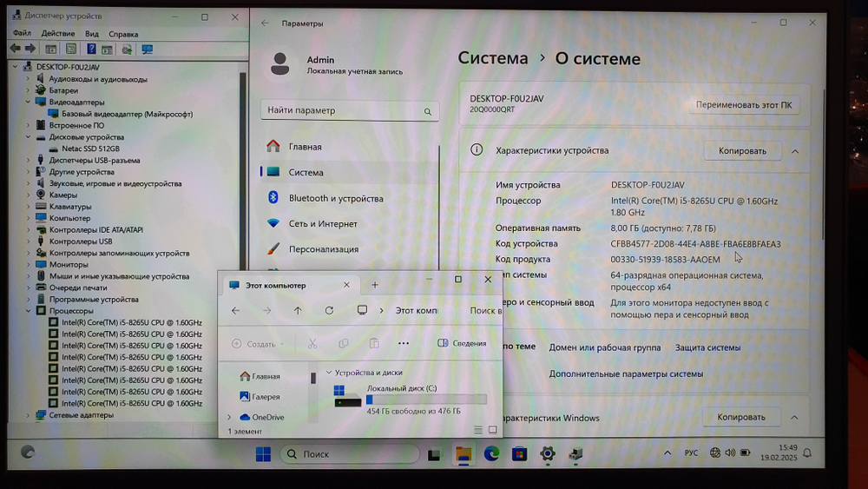Show hidden tray icons chevron
868x489 pixels.
tap(667, 453)
